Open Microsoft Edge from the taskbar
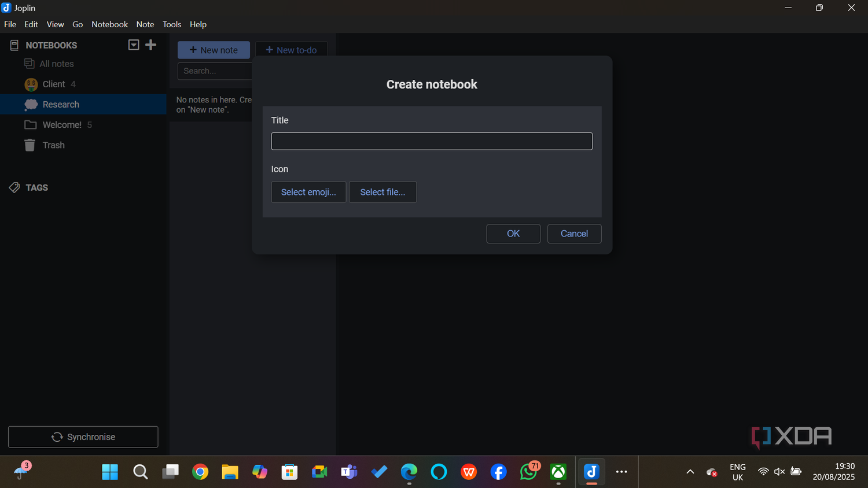868x488 pixels. [x=409, y=472]
